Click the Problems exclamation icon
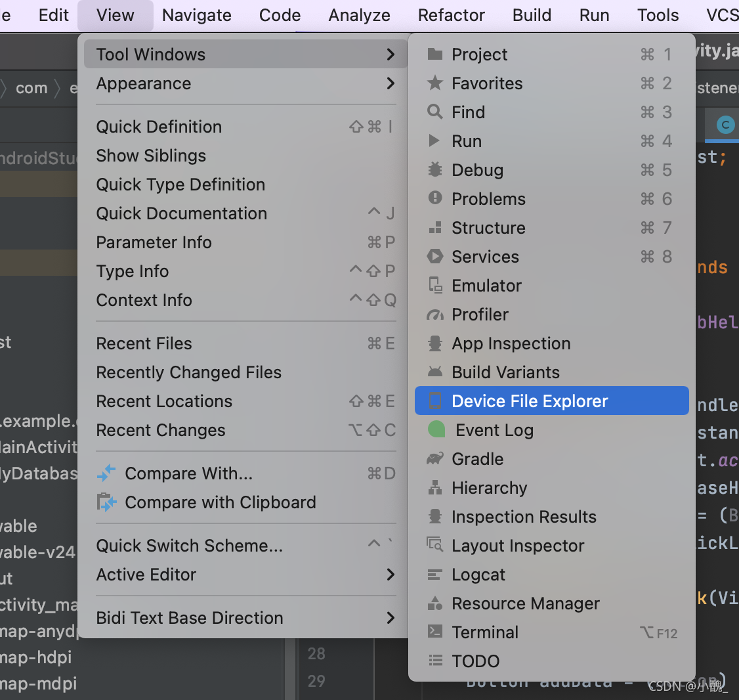This screenshot has width=739, height=700. click(434, 198)
